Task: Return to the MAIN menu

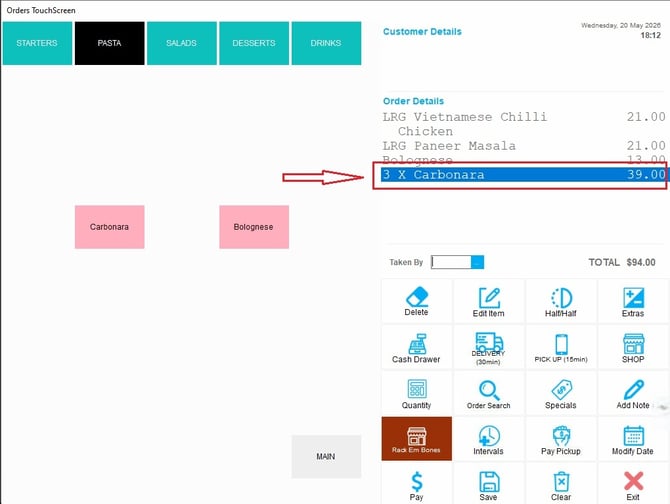Action: pyautogui.click(x=326, y=457)
